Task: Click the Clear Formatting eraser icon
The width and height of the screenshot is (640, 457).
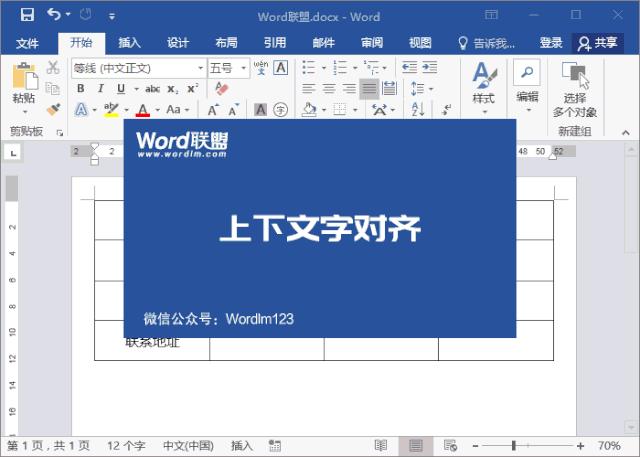Action: coord(222,88)
